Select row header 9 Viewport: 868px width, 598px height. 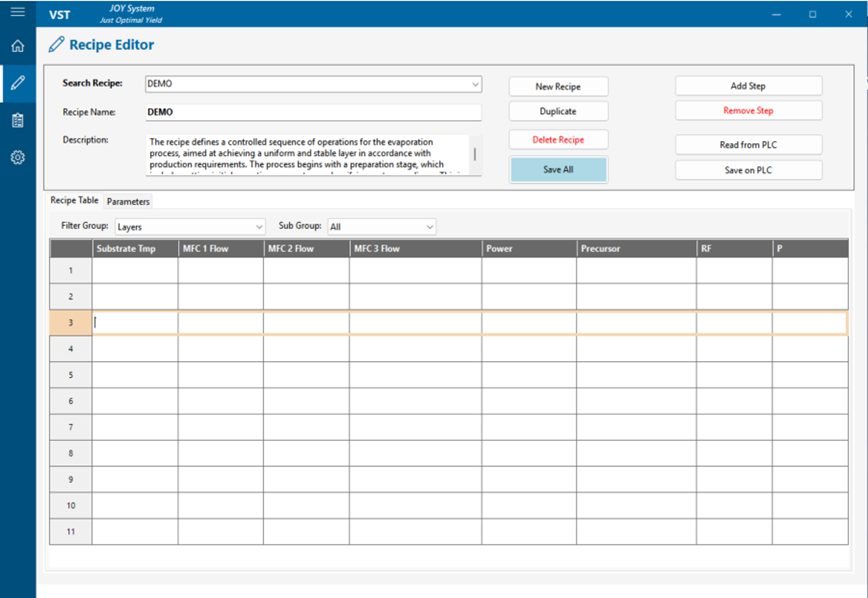tap(71, 479)
